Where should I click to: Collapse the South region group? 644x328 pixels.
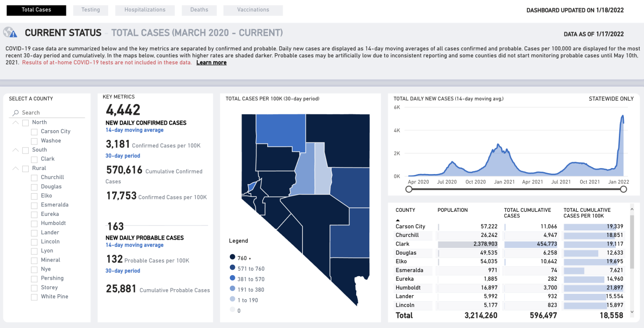coord(16,150)
